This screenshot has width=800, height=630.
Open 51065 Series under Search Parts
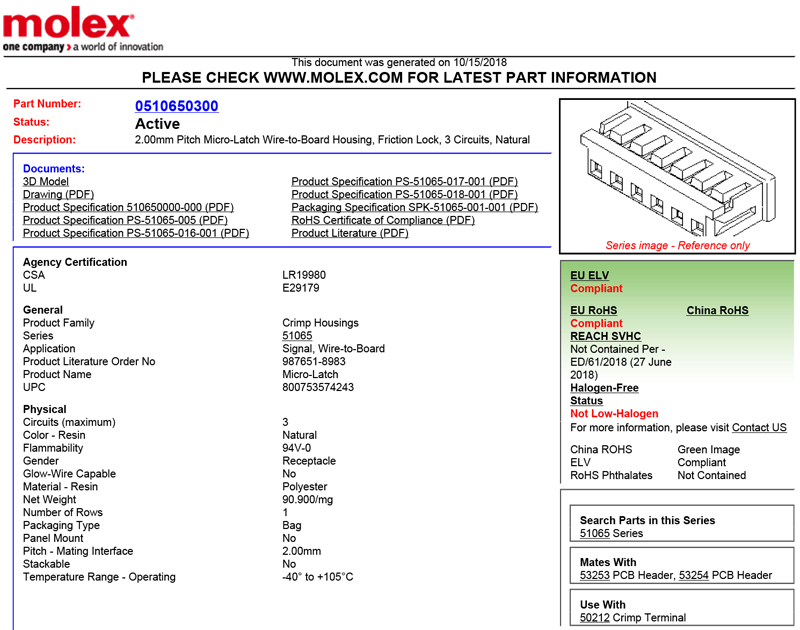click(x=595, y=534)
